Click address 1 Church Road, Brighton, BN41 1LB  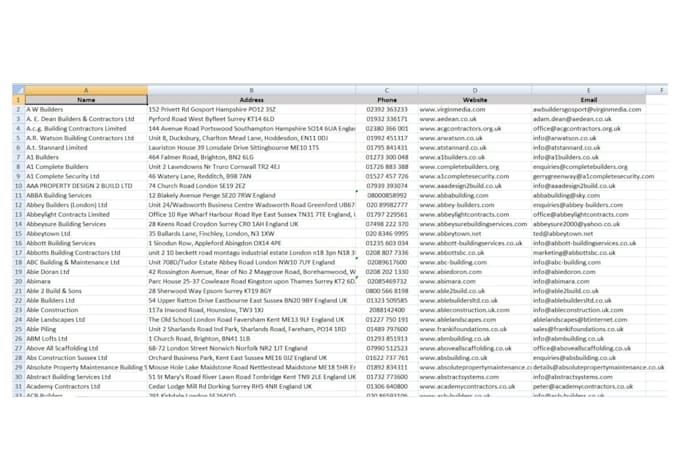(x=252, y=338)
